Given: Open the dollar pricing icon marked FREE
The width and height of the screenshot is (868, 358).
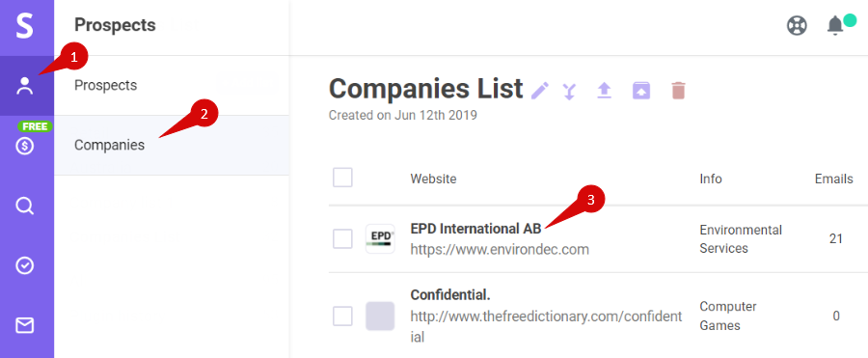Looking at the screenshot, I should (25, 145).
